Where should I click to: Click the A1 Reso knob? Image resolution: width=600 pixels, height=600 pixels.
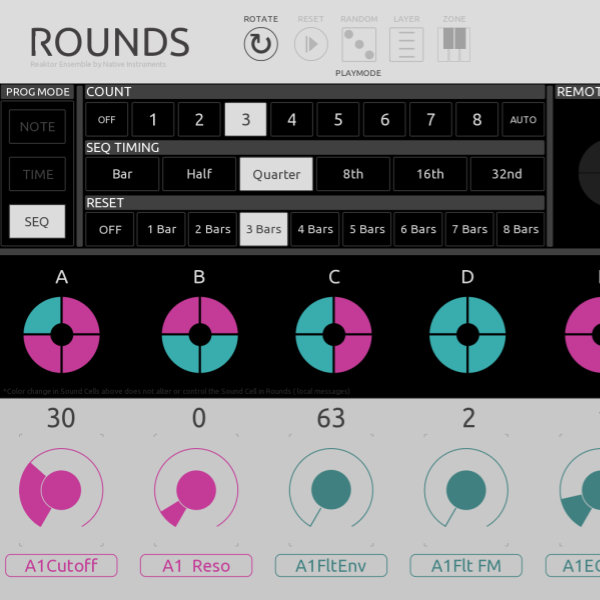pyautogui.click(x=196, y=489)
